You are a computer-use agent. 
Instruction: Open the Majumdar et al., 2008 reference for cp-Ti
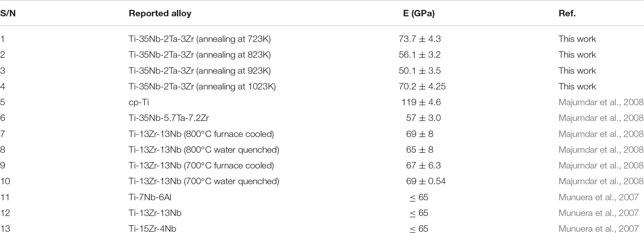[601, 102]
